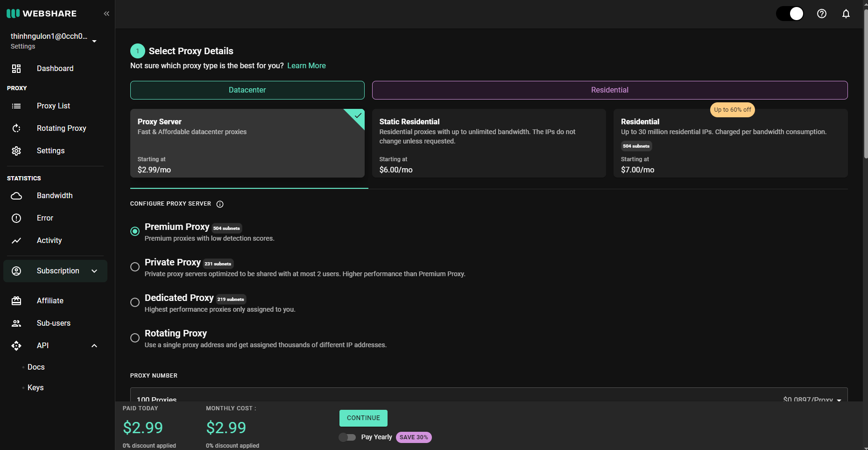Click the 504 subnets badge on Premium Proxy
868x450 pixels.
coord(227,229)
